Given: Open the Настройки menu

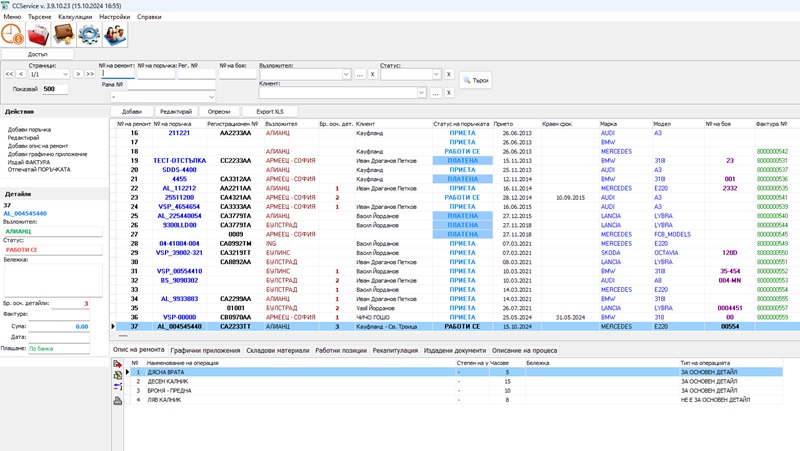Looking at the screenshot, I should [x=114, y=17].
